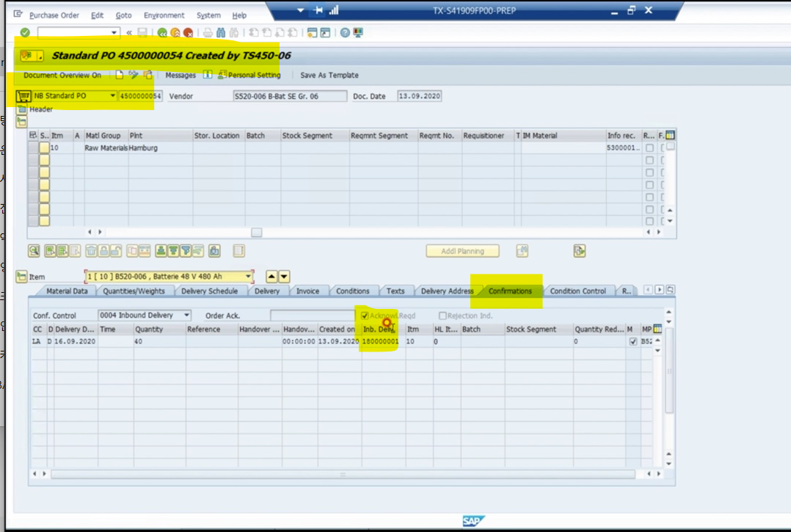Click the blue Help question mark icon

pos(345,33)
